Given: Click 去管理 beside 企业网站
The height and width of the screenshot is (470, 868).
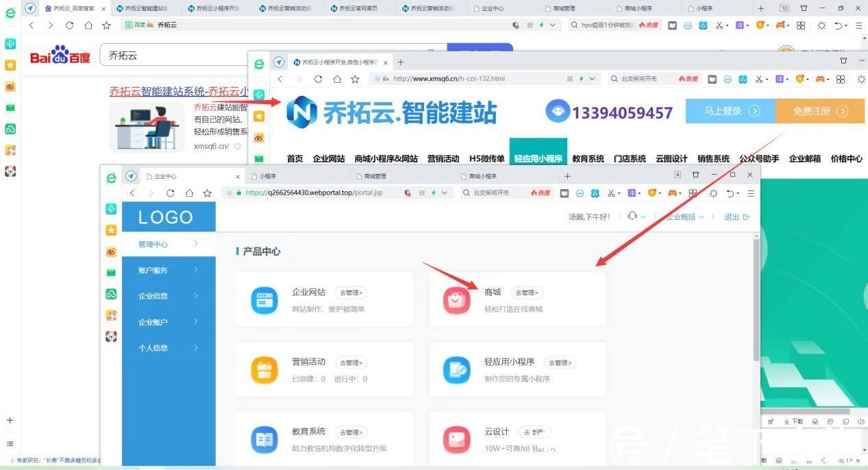Looking at the screenshot, I should point(351,293).
